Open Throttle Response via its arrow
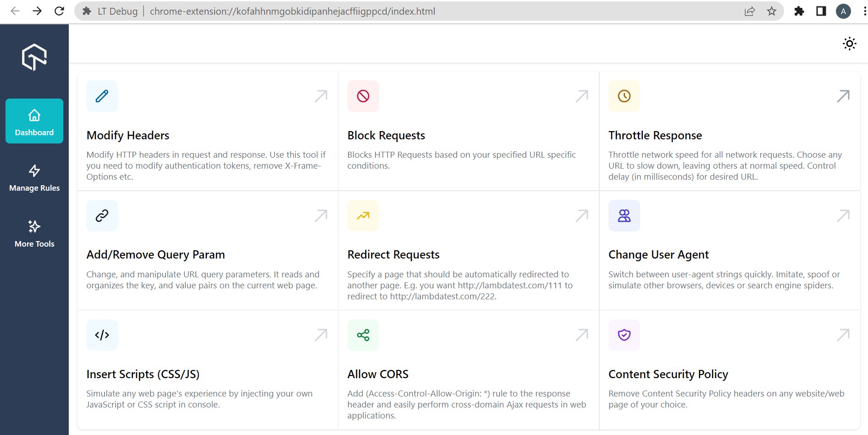The image size is (868, 435). [843, 96]
